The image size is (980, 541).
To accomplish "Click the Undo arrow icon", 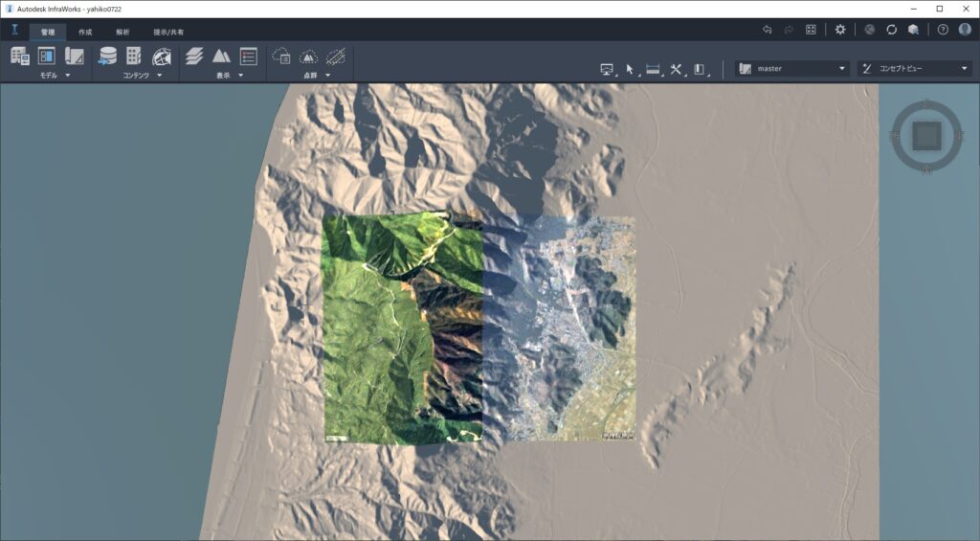I will pyautogui.click(x=767, y=30).
